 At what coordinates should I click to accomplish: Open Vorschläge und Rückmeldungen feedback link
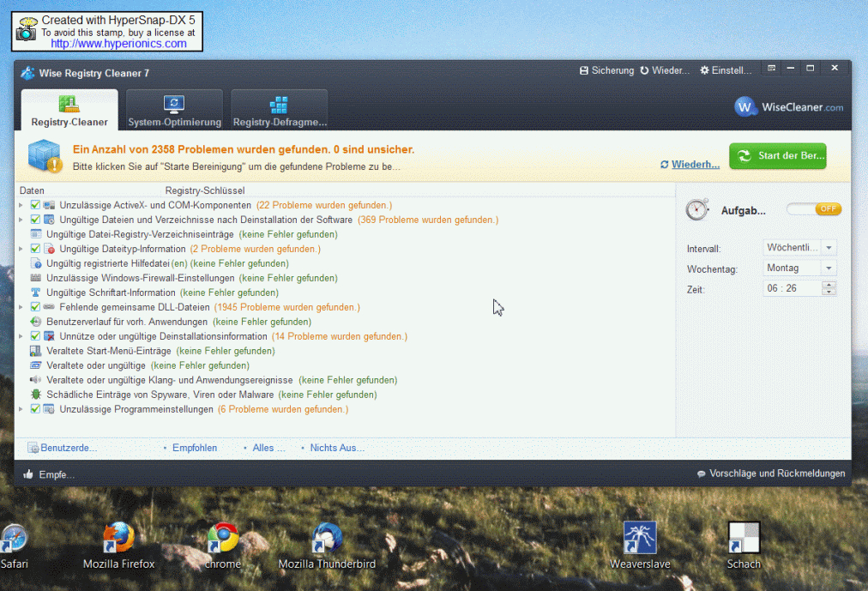771,473
